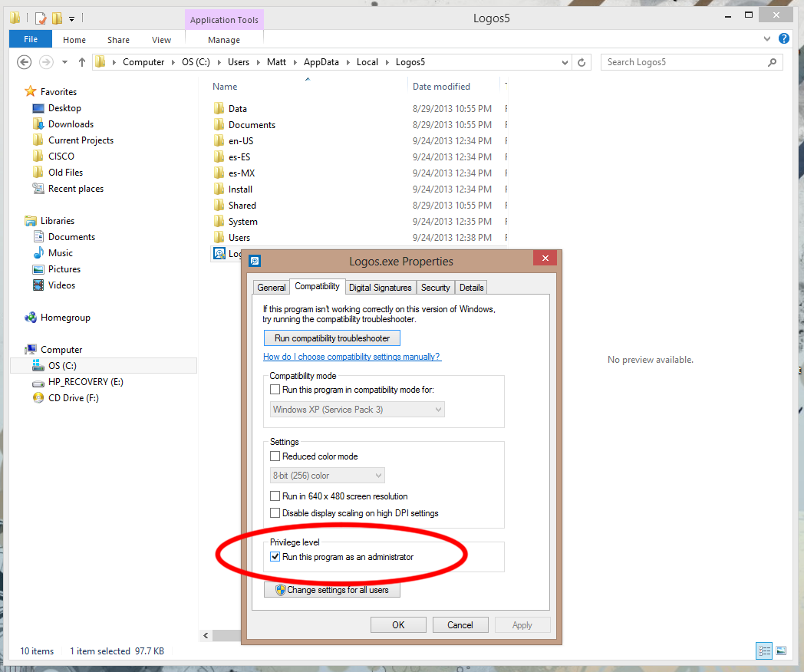Open 'How do I choose compatibility settings manually?' link
This screenshot has width=804, height=672.
point(351,357)
